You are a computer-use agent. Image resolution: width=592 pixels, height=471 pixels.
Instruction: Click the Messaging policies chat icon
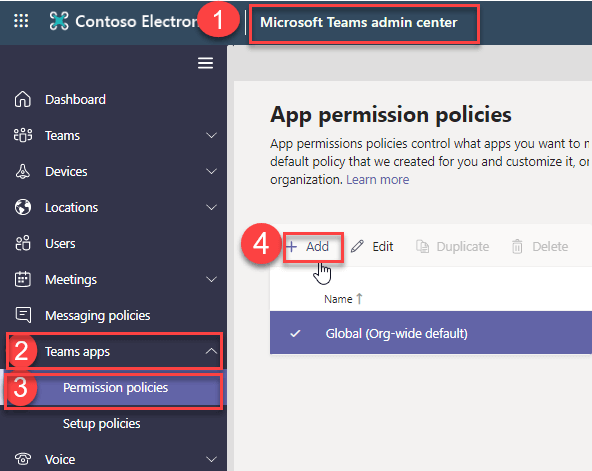coord(23,315)
